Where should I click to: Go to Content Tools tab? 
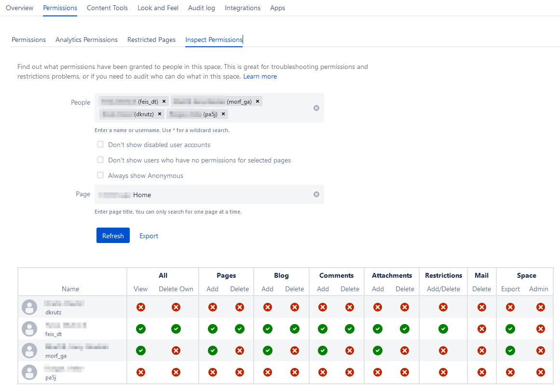point(107,8)
